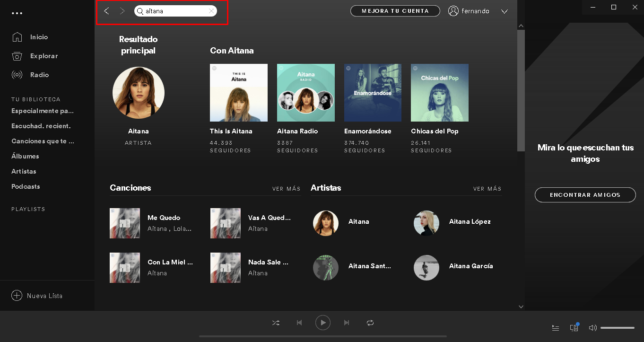Image resolution: width=644 pixels, height=342 pixels.
Task: Skip to next track
Action: click(347, 323)
